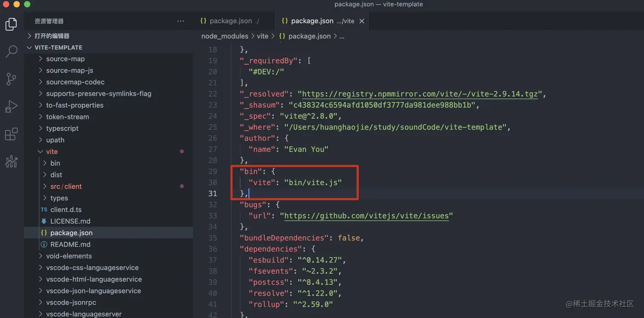Open the Extensions view icon
The image size is (644, 318).
(x=11, y=134)
